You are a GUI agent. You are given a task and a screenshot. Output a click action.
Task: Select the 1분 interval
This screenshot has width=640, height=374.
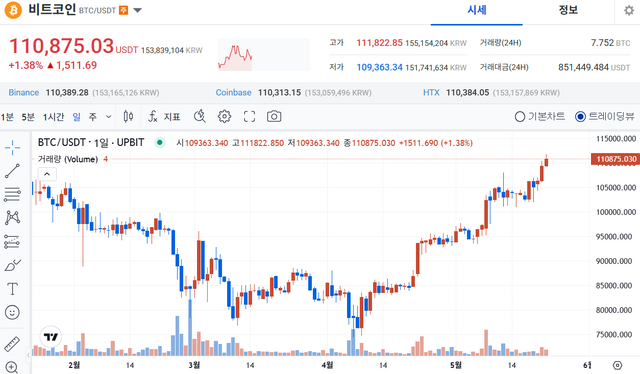point(7,117)
